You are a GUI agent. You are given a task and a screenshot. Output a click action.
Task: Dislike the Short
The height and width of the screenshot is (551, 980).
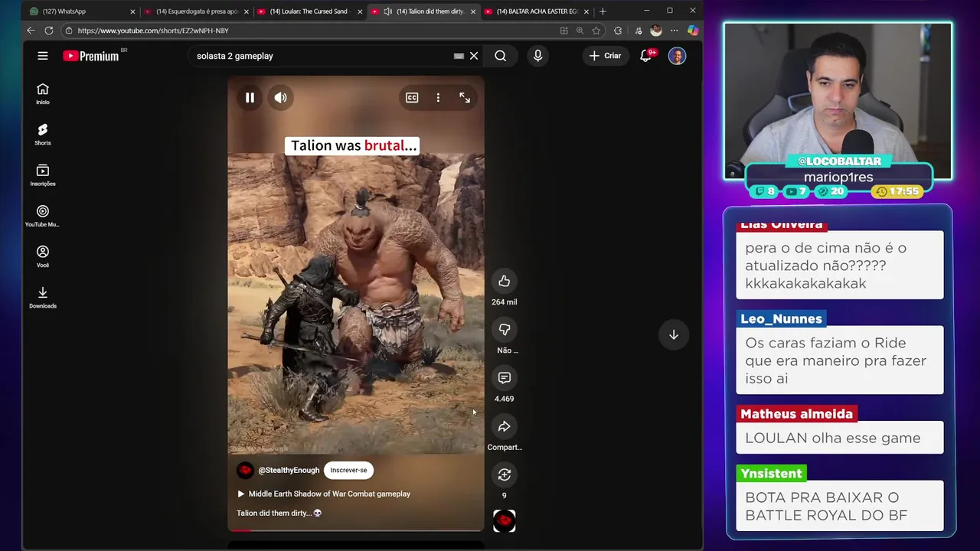pyautogui.click(x=504, y=329)
